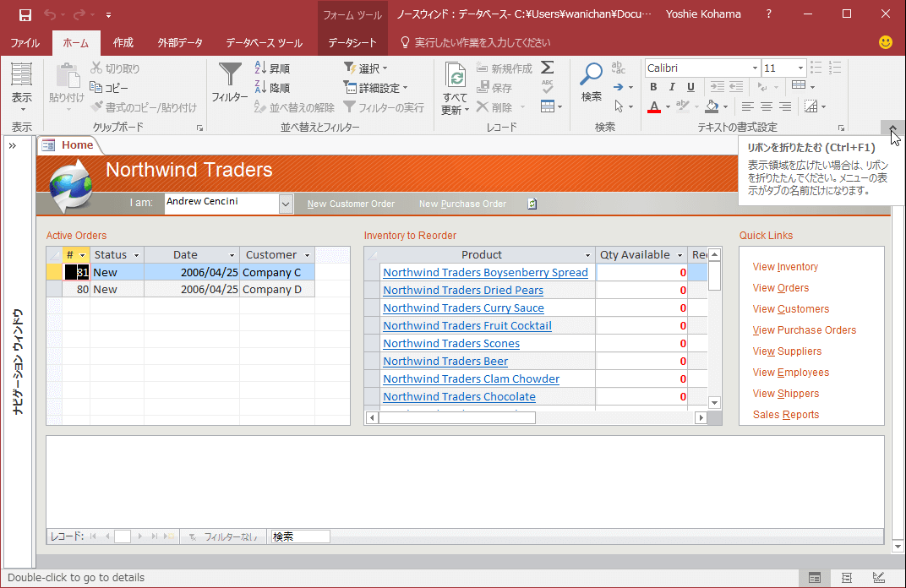The height and width of the screenshot is (588, 906).
Task: Click the smiley feedback icon
Action: tap(885, 42)
